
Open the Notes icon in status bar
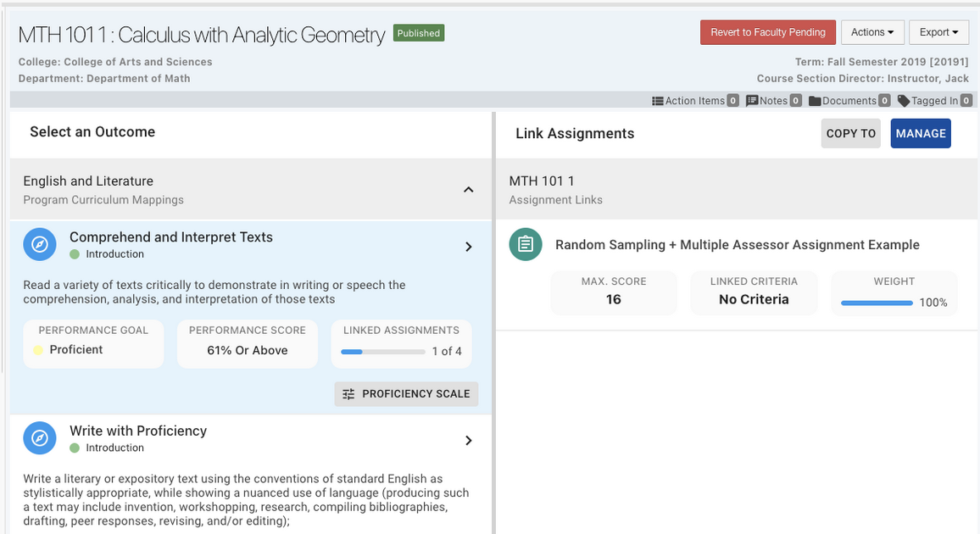coord(752,101)
